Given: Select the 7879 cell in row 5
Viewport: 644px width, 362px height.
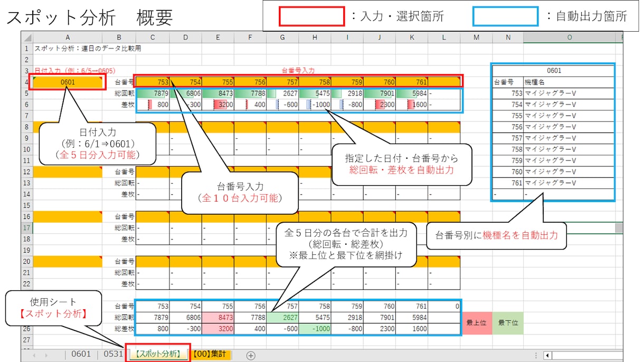Looking at the screenshot, I should tap(153, 93).
